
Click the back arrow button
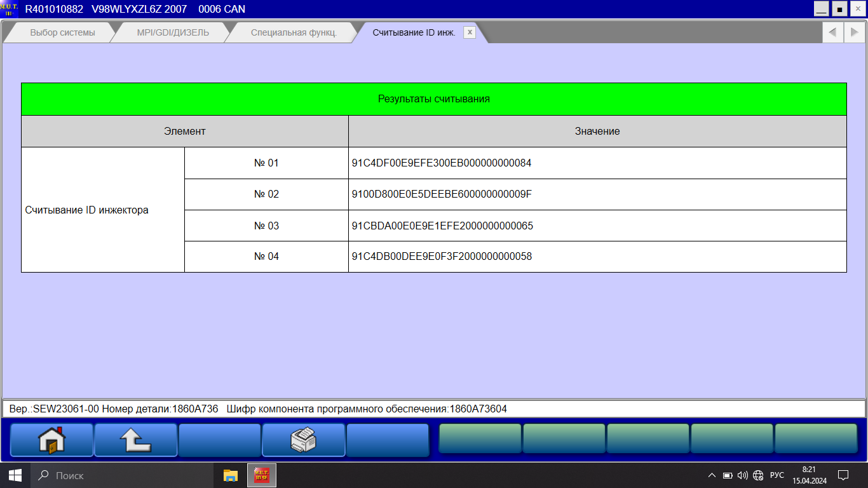(135, 440)
